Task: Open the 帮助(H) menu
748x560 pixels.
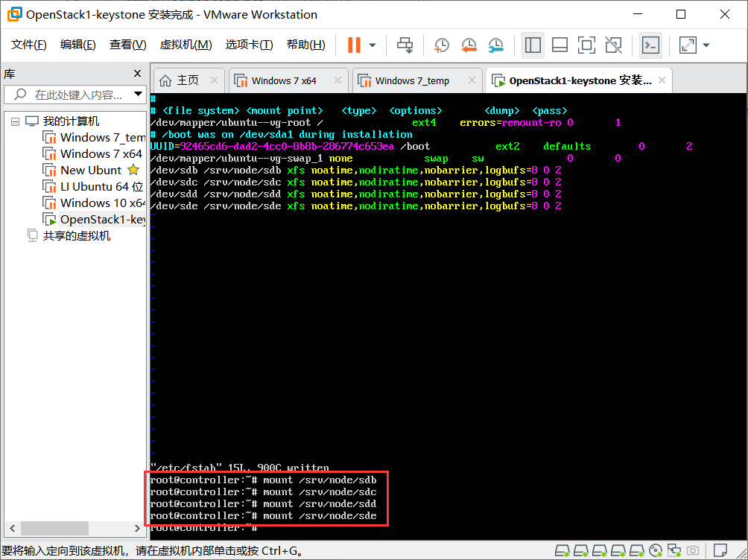Action: click(305, 45)
